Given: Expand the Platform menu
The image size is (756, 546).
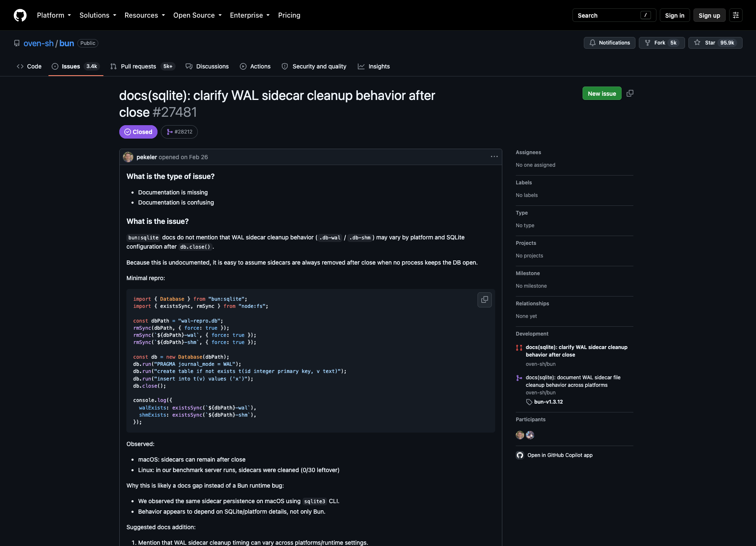Looking at the screenshot, I should (x=54, y=15).
